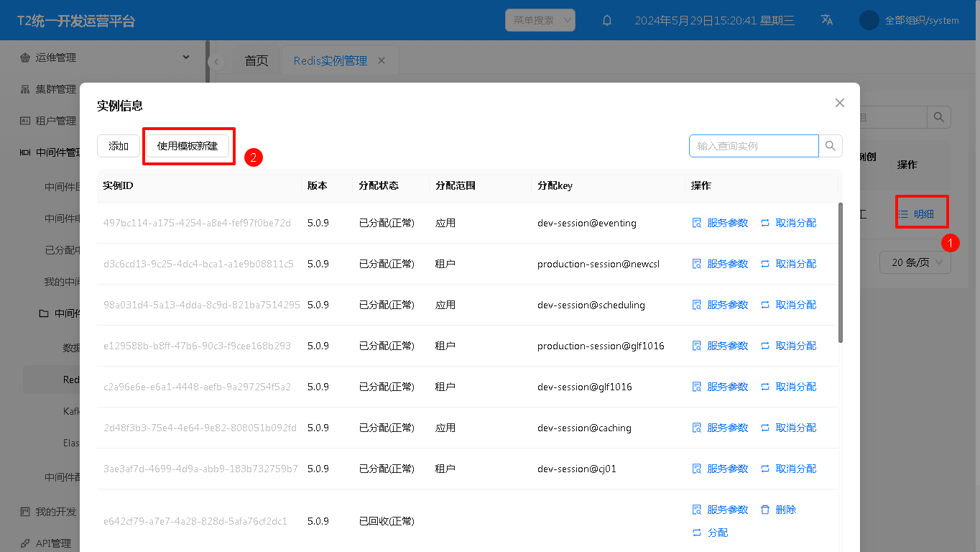Image resolution: width=980 pixels, height=552 pixels.
Task: Click the 分配状态 column header
Action: (x=379, y=185)
